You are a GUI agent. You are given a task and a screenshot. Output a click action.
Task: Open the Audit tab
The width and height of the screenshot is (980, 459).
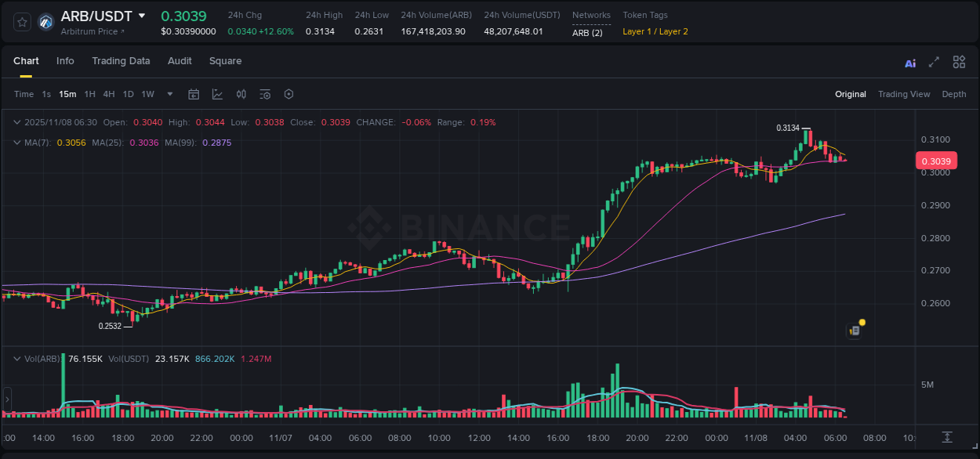point(180,60)
